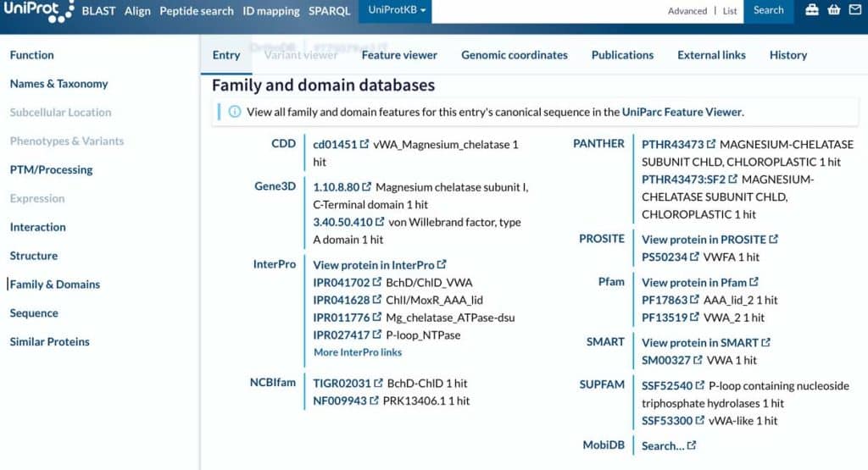Click the envelope contact icon
This screenshot has height=470, width=868.
854,10
